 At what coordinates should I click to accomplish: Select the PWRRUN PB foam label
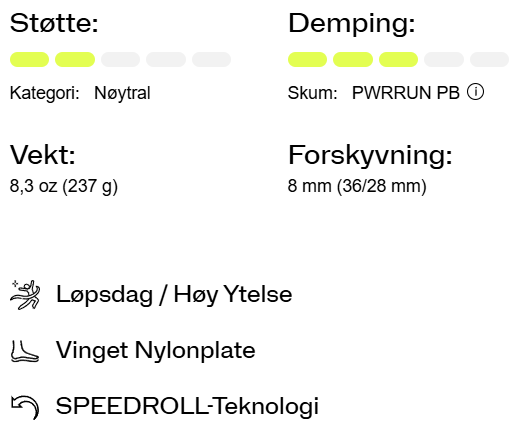406,93
